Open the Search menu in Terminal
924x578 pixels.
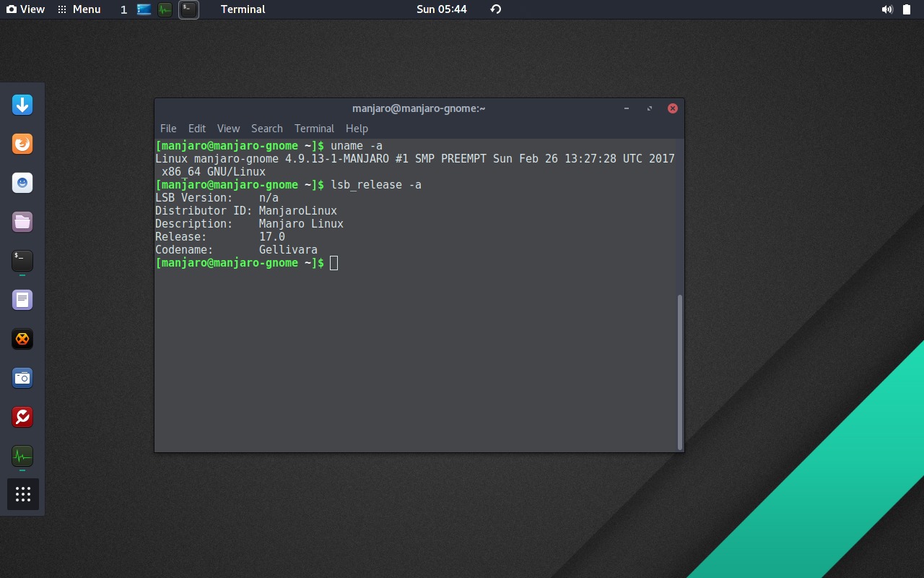pyautogui.click(x=266, y=128)
